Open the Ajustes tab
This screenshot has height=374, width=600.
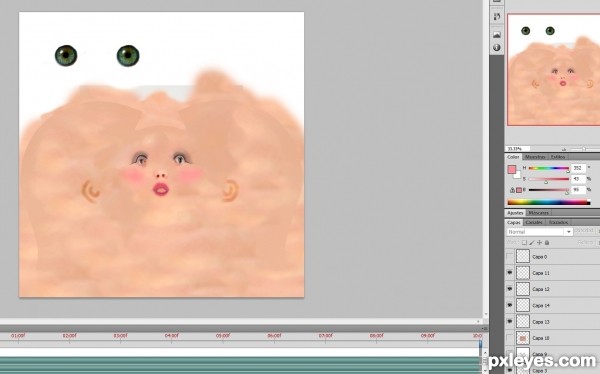tap(515, 213)
